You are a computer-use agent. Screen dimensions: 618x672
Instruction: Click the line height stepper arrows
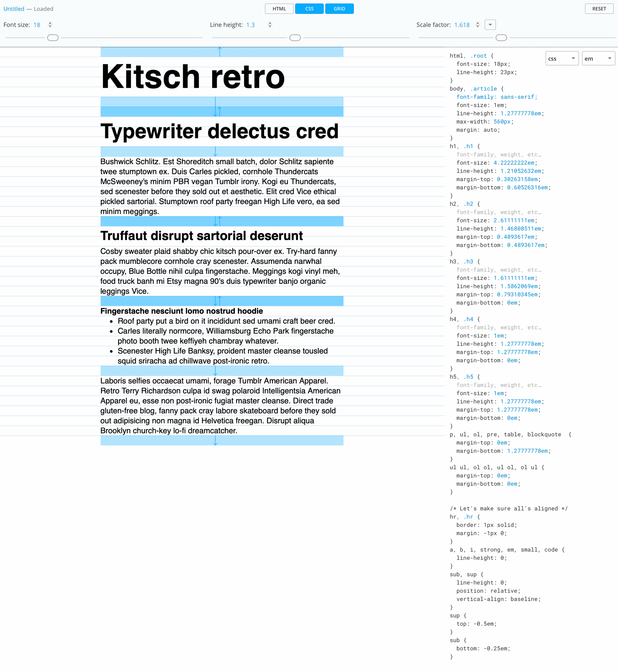270,24
